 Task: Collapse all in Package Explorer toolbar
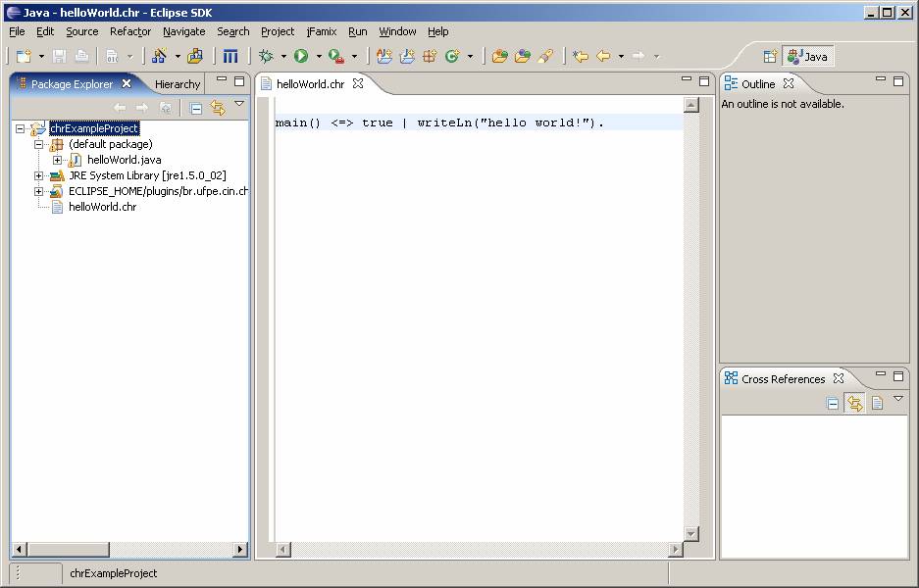click(x=196, y=108)
